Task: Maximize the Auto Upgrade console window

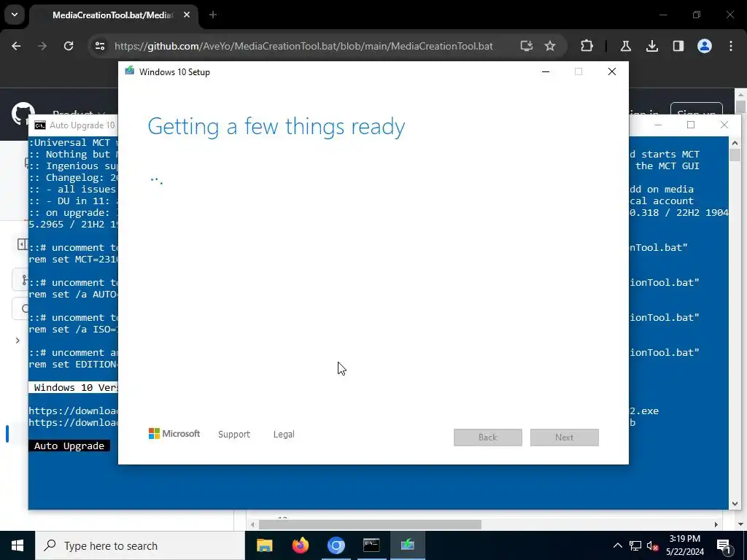Action: coord(691,125)
